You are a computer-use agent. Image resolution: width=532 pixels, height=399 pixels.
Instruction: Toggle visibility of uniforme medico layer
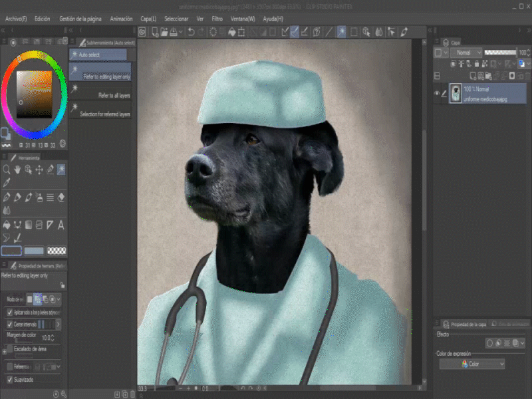[437, 94]
